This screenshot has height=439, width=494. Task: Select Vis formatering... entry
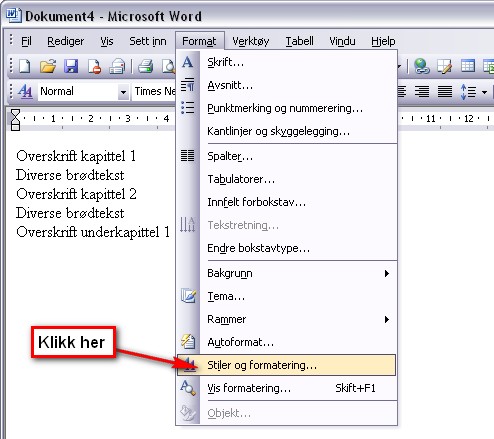click(x=287, y=388)
